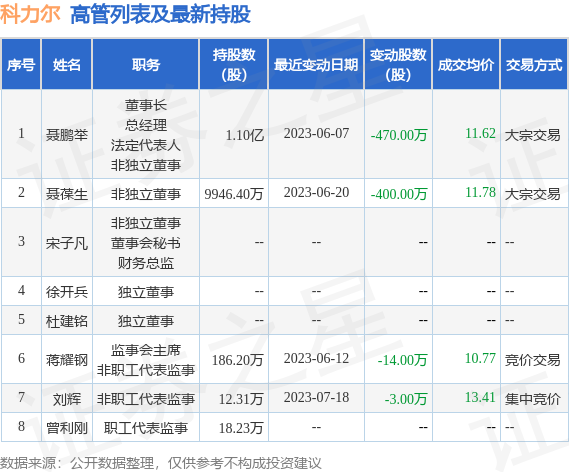This screenshot has height=472, width=569.
Task: Click the 持股数(股) column header
Action: pos(234,65)
